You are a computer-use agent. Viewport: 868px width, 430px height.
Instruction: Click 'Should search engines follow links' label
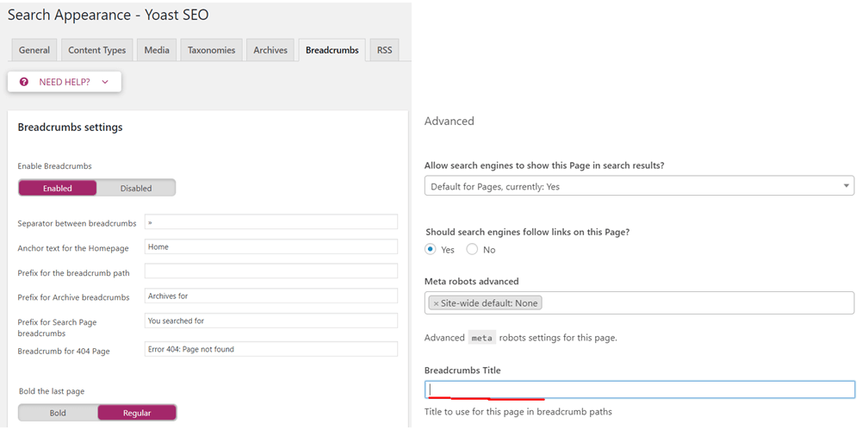(528, 232)
